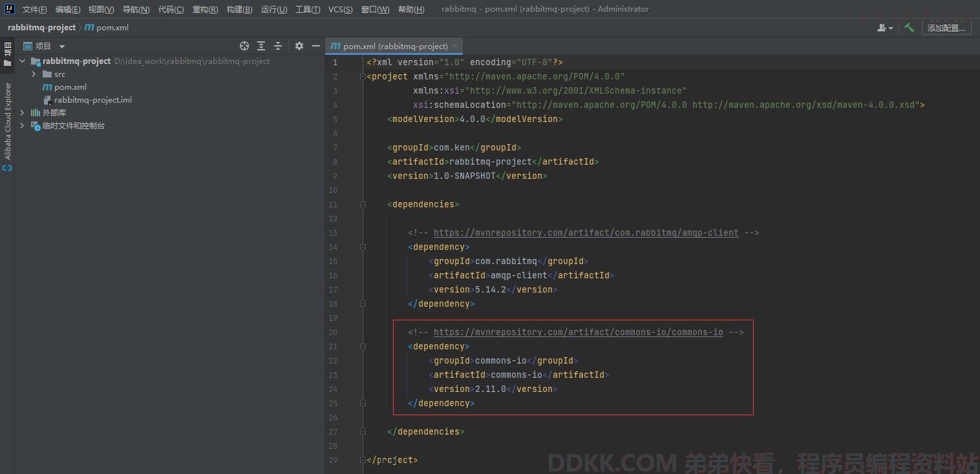This screenshot has height=474, width=980.
Task: Open the 构建(B) menu
Action: tap(239, 9)
